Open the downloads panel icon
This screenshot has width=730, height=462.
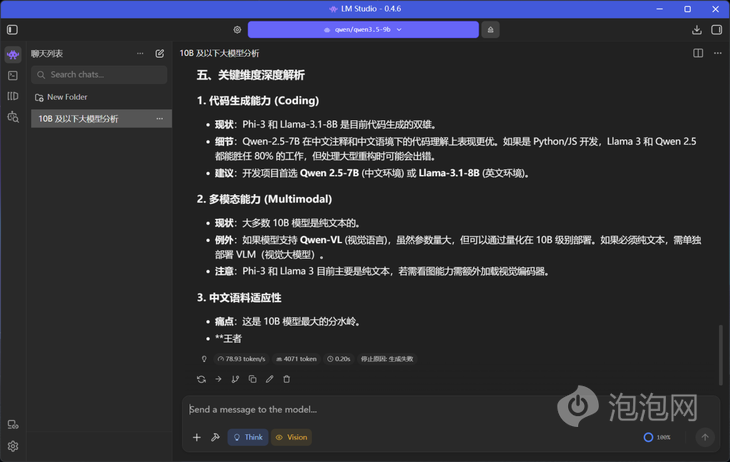[697, 30]
